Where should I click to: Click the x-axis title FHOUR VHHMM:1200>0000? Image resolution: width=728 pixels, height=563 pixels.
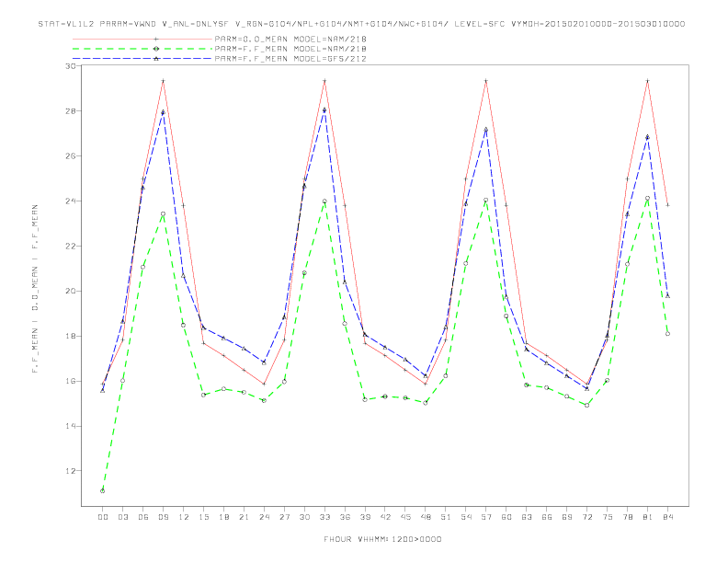(382, 539)
